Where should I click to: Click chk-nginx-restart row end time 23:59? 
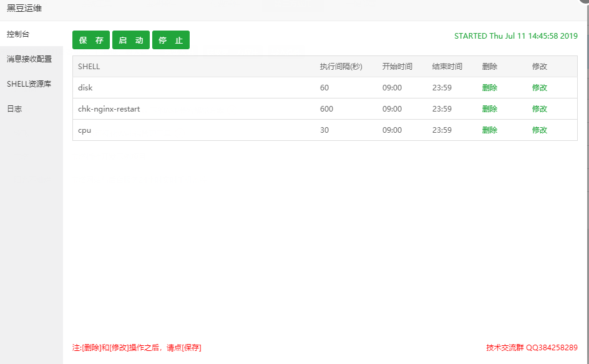point(442,109)
